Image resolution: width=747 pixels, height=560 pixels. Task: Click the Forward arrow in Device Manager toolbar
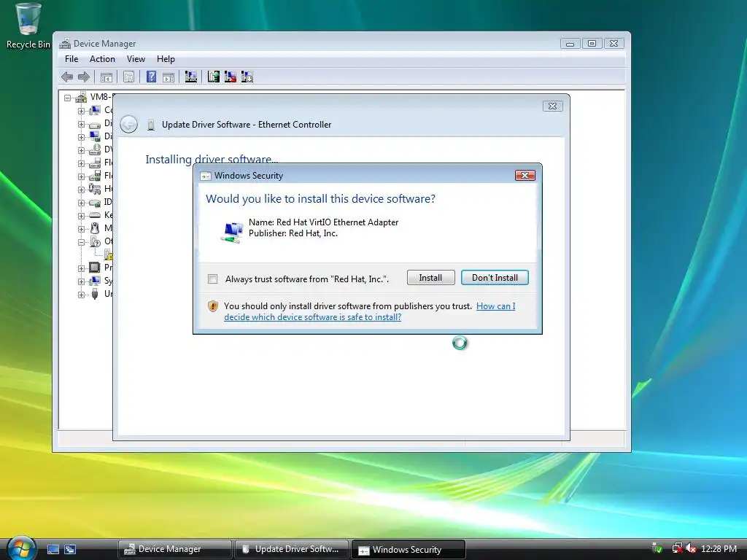pos(84,77)
